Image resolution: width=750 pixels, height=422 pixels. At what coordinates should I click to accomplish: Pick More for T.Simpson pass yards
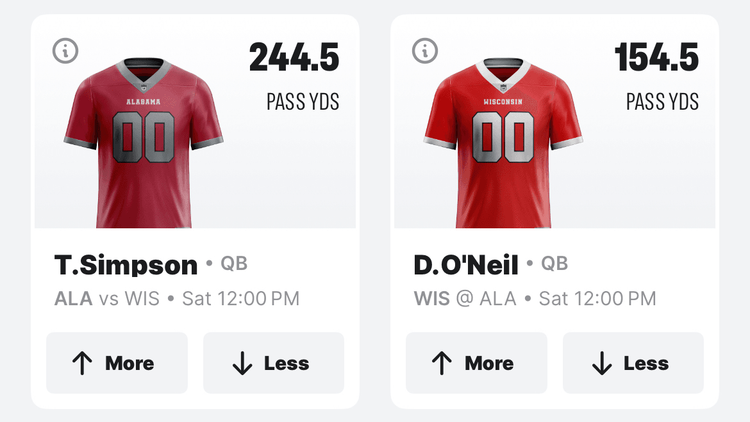(x=116, y=363)
